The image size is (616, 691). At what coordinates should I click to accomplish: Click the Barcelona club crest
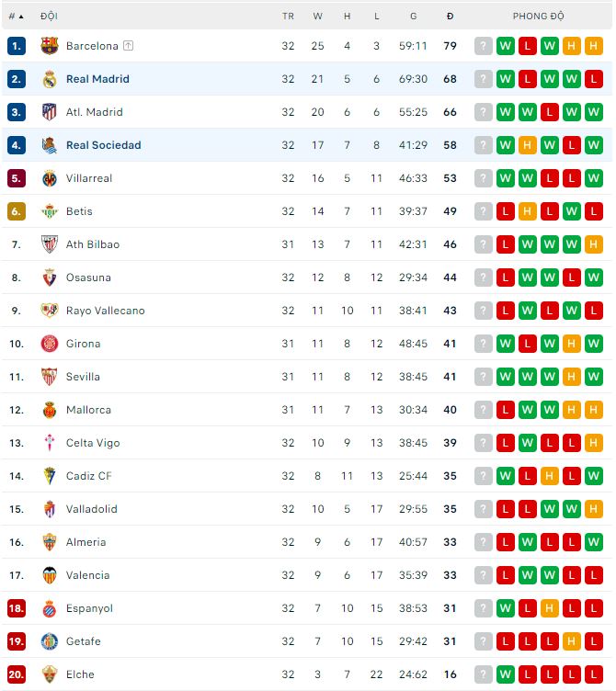click(x=50, y=46)
